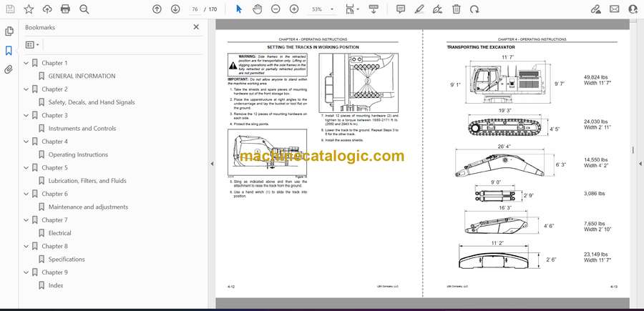The height and width of the screenshot is (311, 644).
Task: Click the scrolling mode keyboard icon
Action: coord(374,9)
